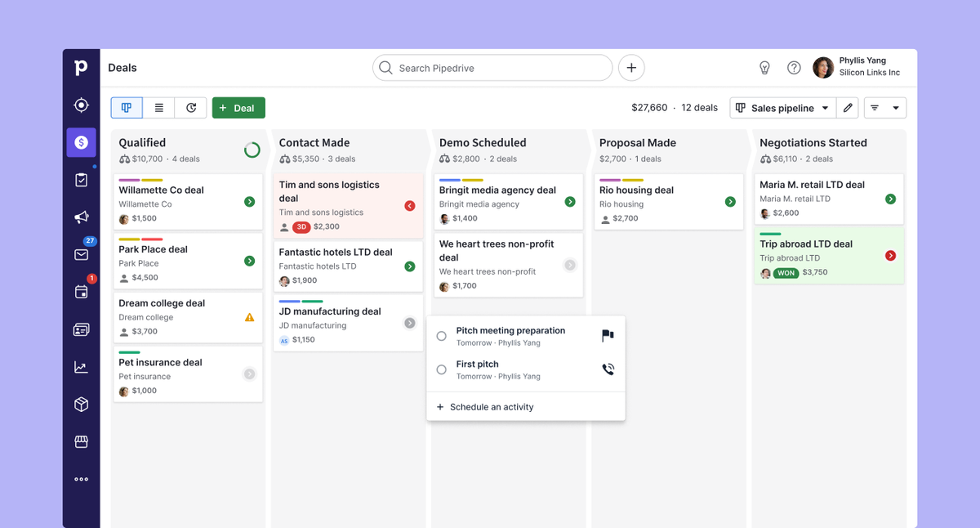Open Mail inbox icon with 27 badge
The height and width of the screenshot is (528, 980).
pos(81,254)
